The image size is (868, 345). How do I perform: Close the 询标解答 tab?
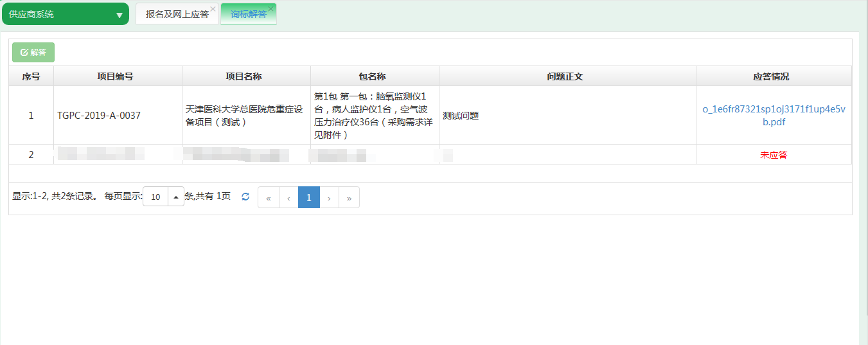coord(271,8)
